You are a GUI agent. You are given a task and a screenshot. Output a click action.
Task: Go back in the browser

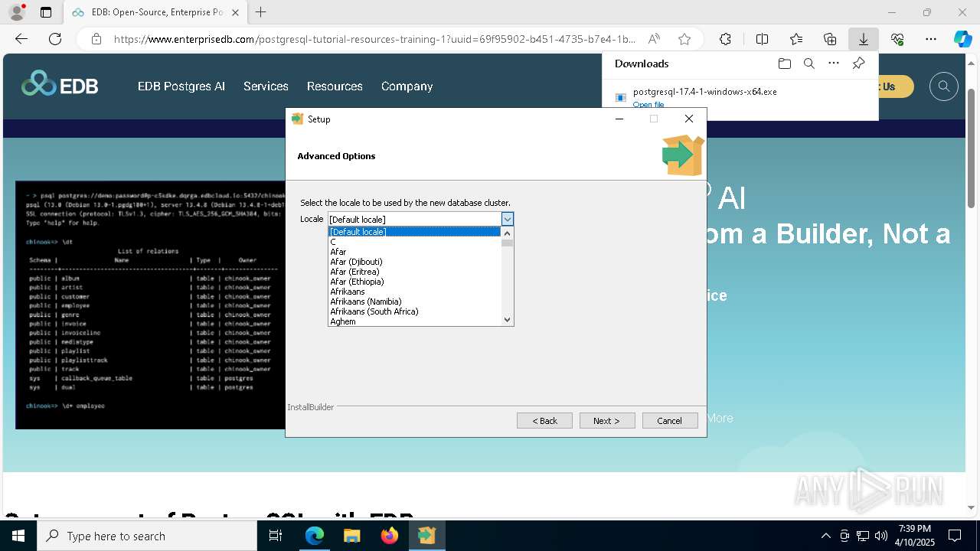point(21,39)
